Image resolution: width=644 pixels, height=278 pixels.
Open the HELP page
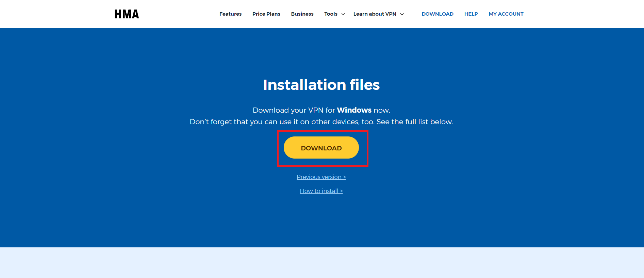click(471, 14)
